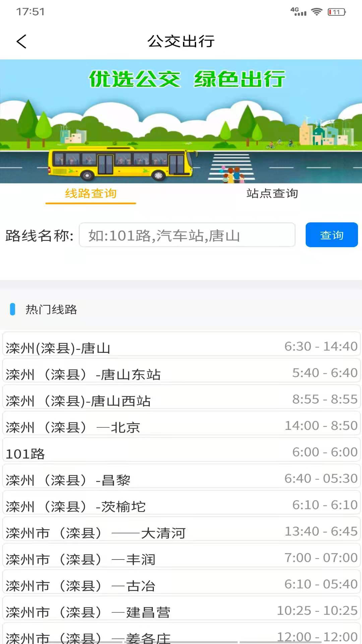Tap the 4G signal strength icon
This screenshot has height=644, width=362.
tap(298, 12)
